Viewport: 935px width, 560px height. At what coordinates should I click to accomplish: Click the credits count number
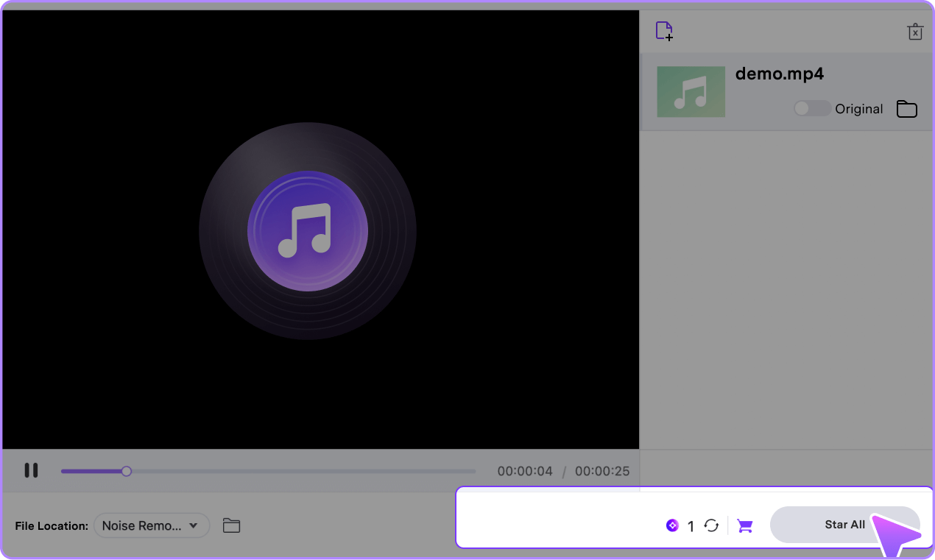click(x=691, y=525)
